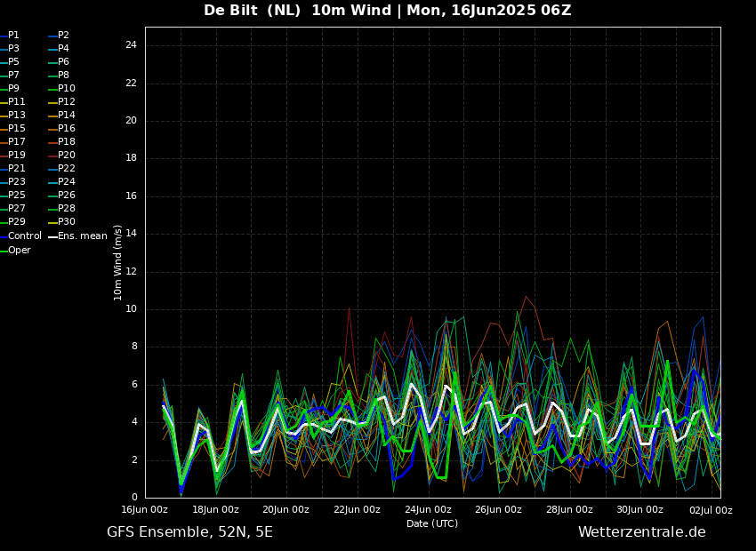This screenshot has width=756, height=551.
Task: Click the Control legend label
Action: point(24,236)
